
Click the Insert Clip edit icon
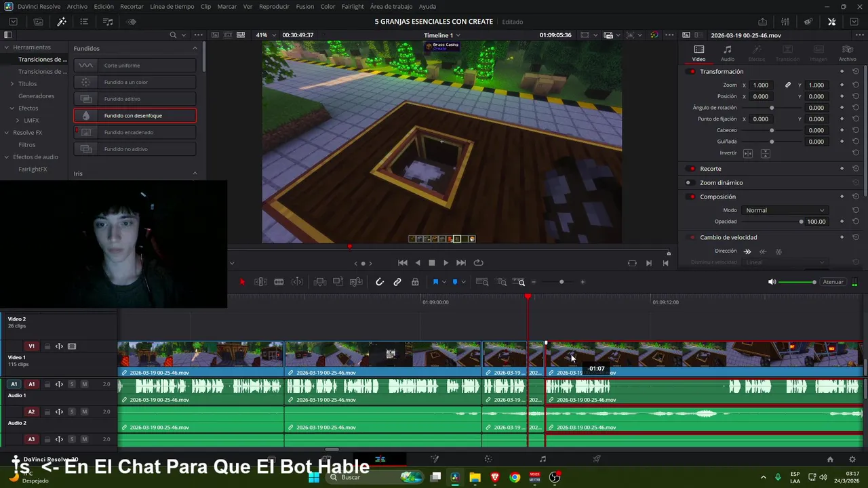[x=320, y=282]
